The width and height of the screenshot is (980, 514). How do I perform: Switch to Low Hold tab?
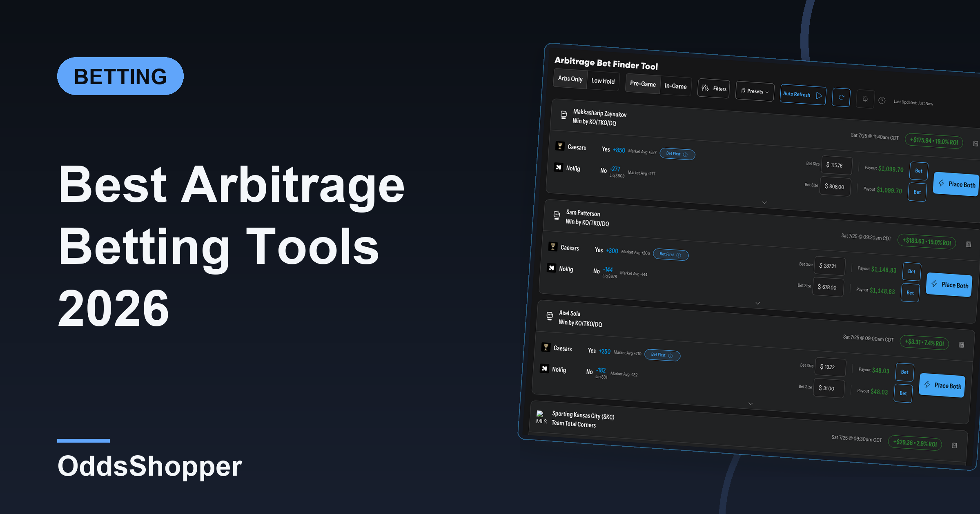click(603, 81)
